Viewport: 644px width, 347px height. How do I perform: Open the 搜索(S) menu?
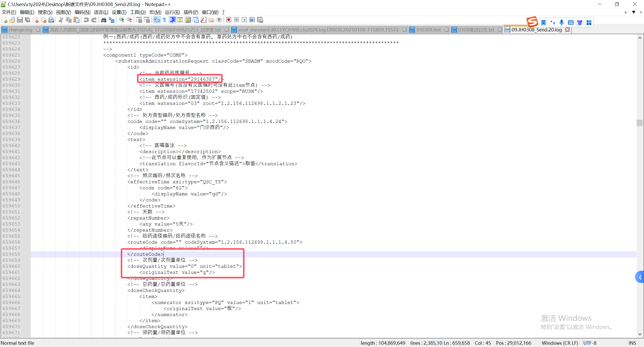pyautogui.click(x=45, y=12)
